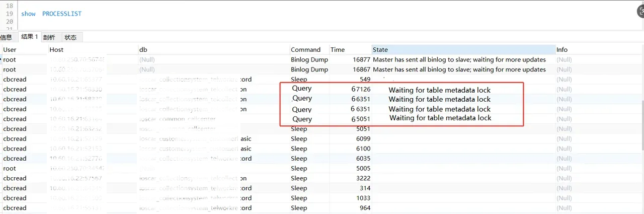This screenshot has width=644, height=214.
Task: Switch to the 信息 tab
Action: pos(7,37)
